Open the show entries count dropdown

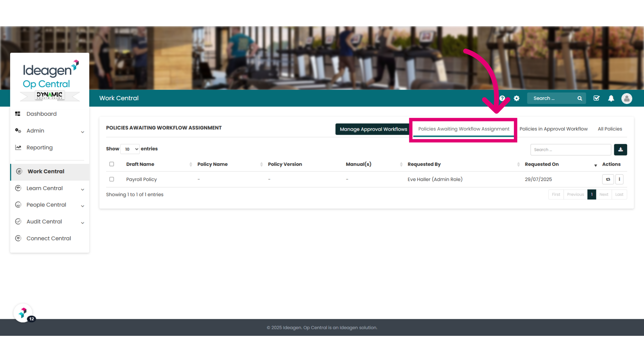point(130,149)
